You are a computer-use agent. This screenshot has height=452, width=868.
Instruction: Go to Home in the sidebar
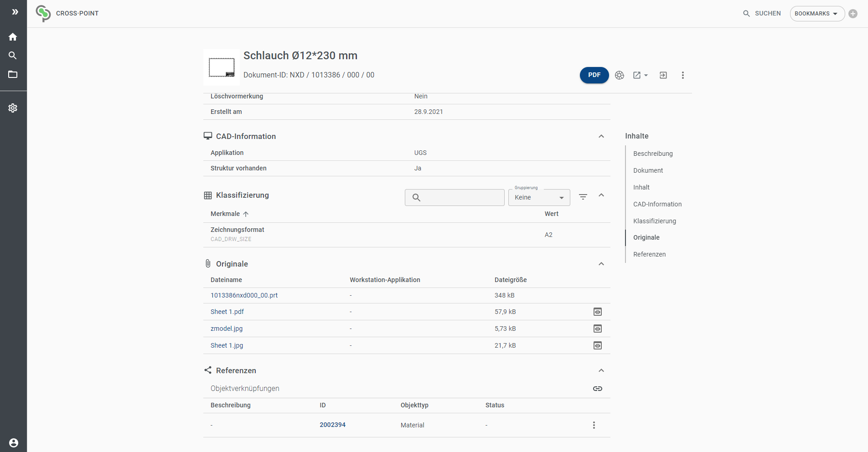13,37
